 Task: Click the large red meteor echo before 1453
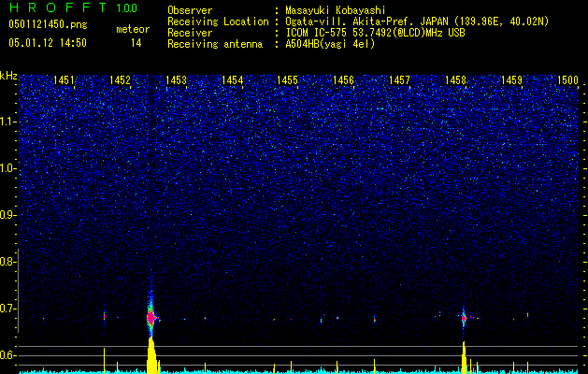(x=151, y=318)
